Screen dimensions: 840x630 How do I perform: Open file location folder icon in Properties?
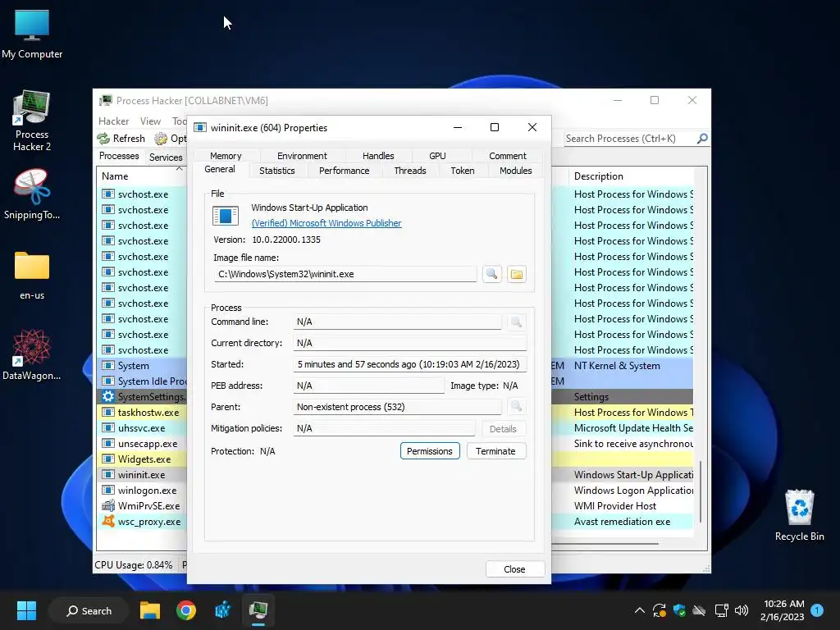click(x=517, y=274)
